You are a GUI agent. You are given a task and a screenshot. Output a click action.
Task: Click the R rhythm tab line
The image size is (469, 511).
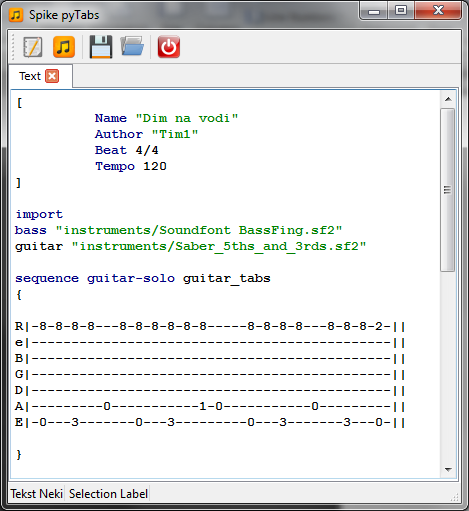tap(210, 326)
